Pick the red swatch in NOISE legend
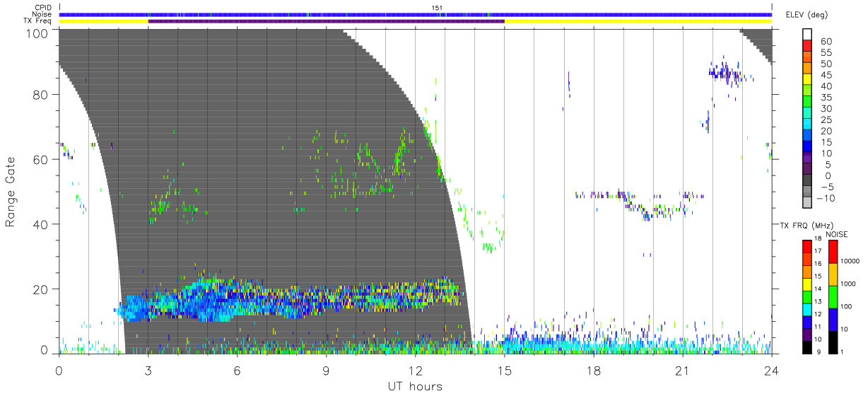The height and width of the screenshot is (401, 868). pos(832,251)
